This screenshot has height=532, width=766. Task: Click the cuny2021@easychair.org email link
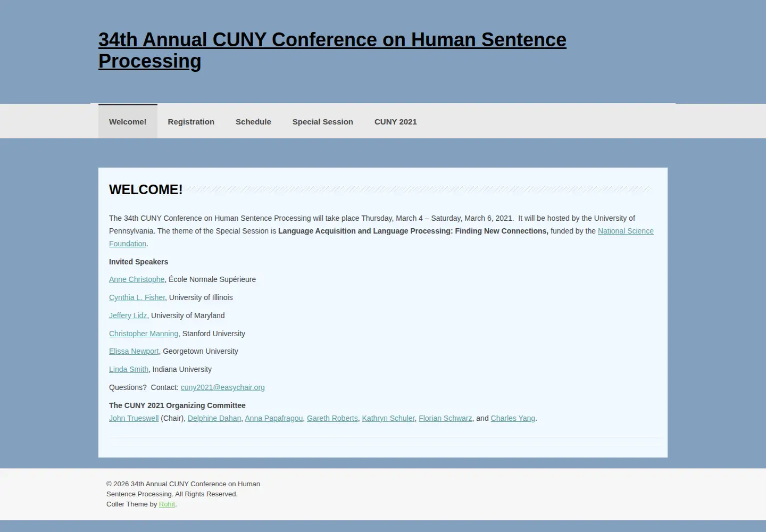222,387
